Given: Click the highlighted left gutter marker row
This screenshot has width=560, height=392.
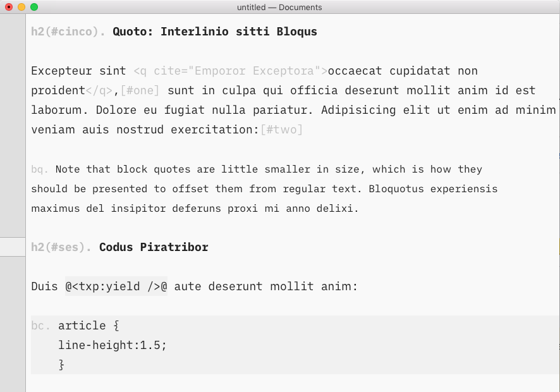Looking at the screenshot, I should 13,247.
